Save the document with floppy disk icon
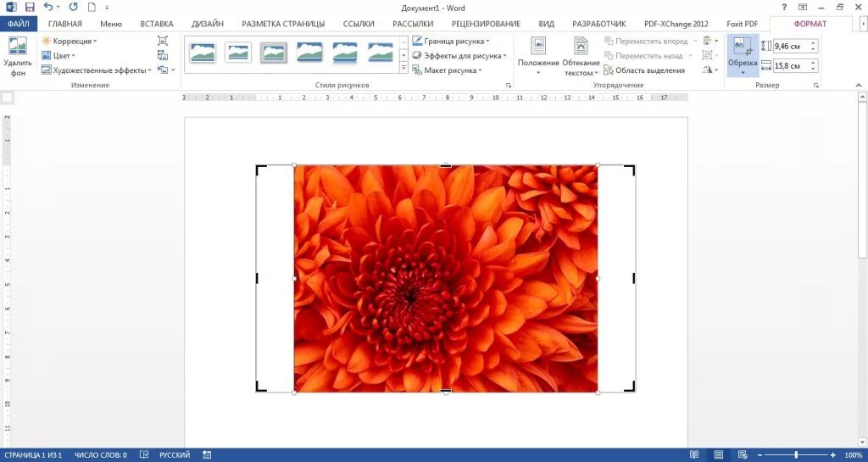This screenshot has width=868, height=462. coord(30,7)
